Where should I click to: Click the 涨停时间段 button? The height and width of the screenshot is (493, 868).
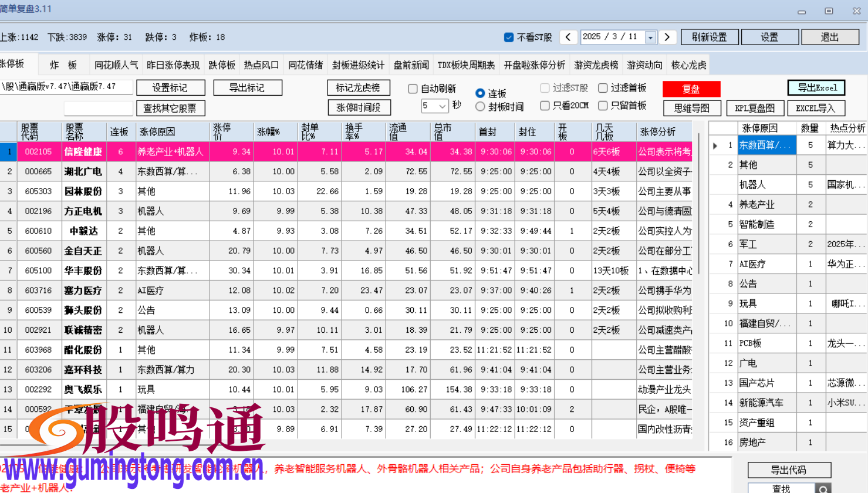point(359,107)
